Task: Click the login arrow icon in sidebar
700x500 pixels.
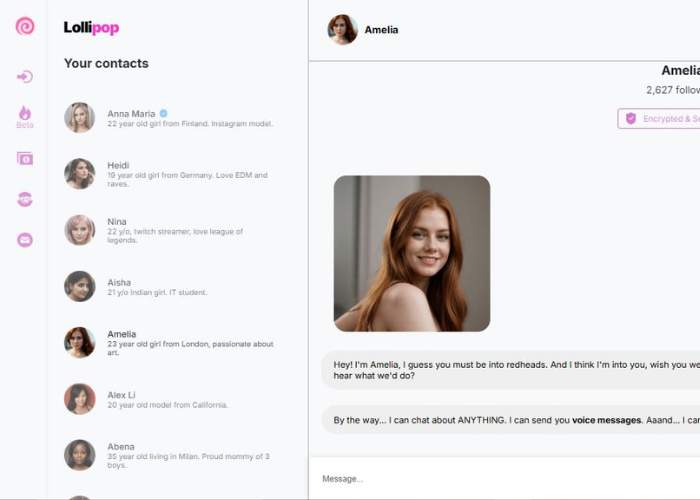Action: [x=25, y=77]
